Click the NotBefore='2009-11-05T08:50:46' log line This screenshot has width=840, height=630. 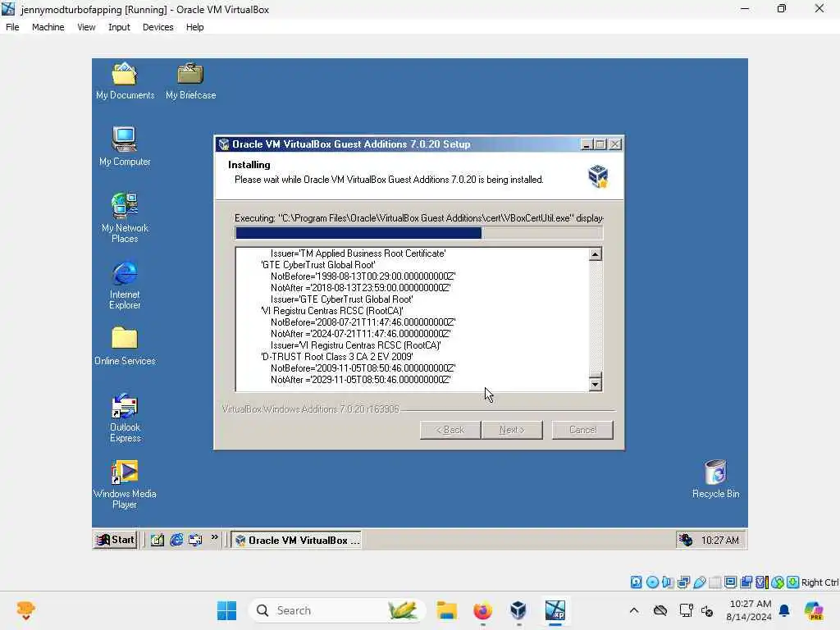pos(363,368)
